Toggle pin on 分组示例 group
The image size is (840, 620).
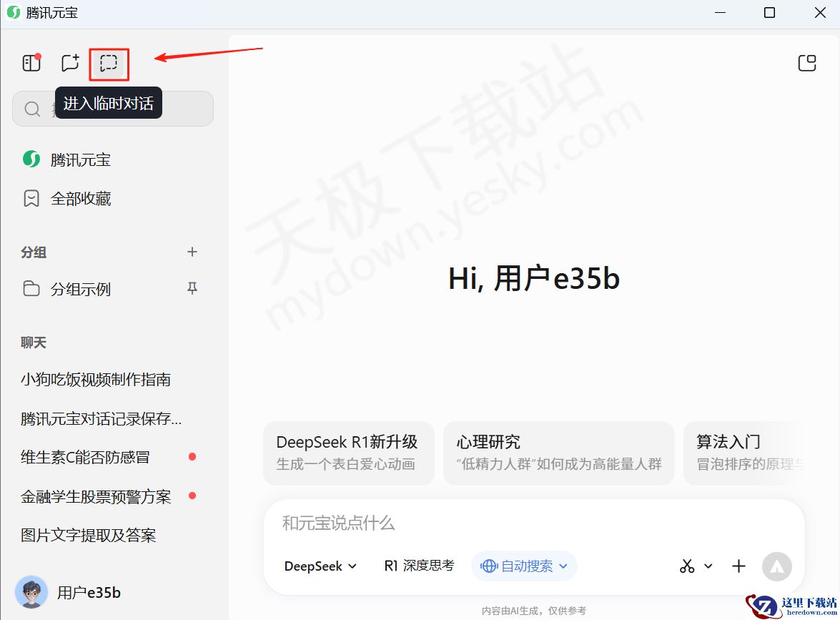point(192,288)
